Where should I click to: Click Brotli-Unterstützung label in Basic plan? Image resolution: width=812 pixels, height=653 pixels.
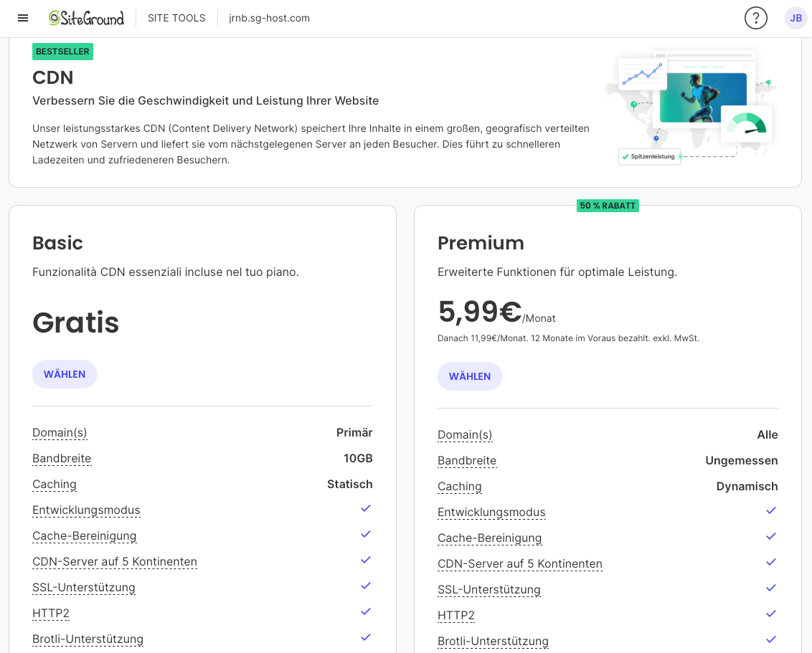click(88, 639)
